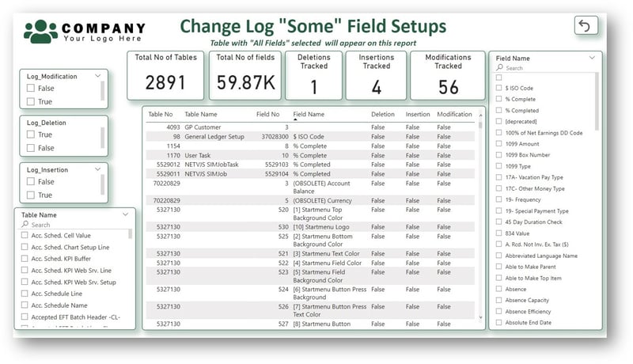Tick True under Log_Deletion

(30, 135)
